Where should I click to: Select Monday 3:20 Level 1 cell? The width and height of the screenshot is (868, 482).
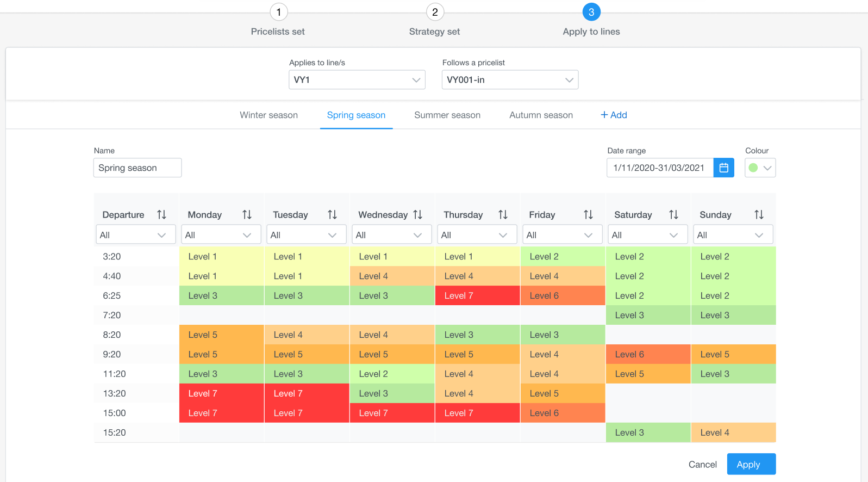pos(222,256)
